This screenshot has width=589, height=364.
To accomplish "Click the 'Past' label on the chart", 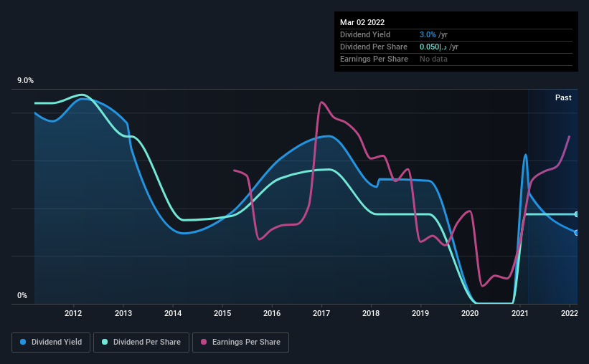I will pyautogui.click(x=563, y=97).
